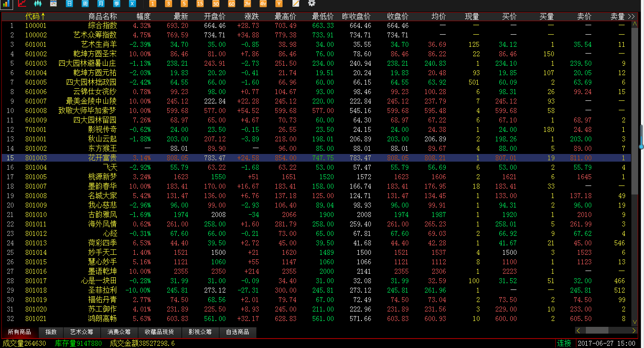644x348 pixels.
Task: Switch to 自选商品 tab
Action: (238, 332)
